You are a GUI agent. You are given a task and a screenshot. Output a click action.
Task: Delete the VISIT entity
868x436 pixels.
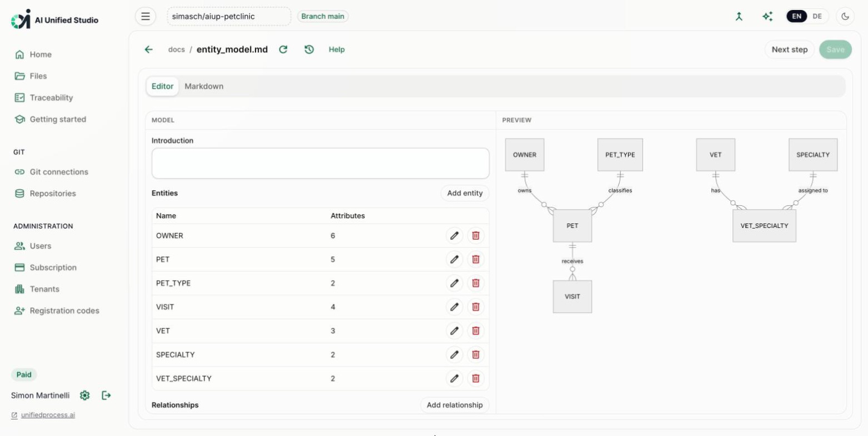point(475,307)
